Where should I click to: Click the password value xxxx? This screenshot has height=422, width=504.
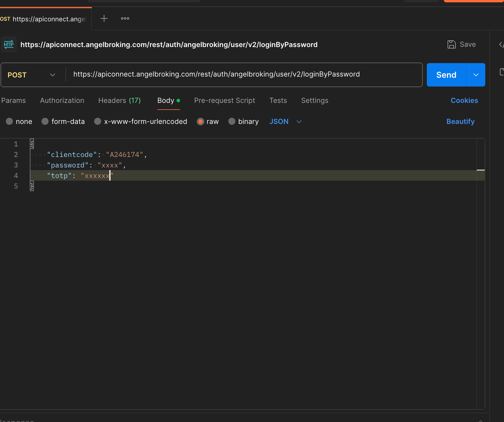tap(110, 165)
